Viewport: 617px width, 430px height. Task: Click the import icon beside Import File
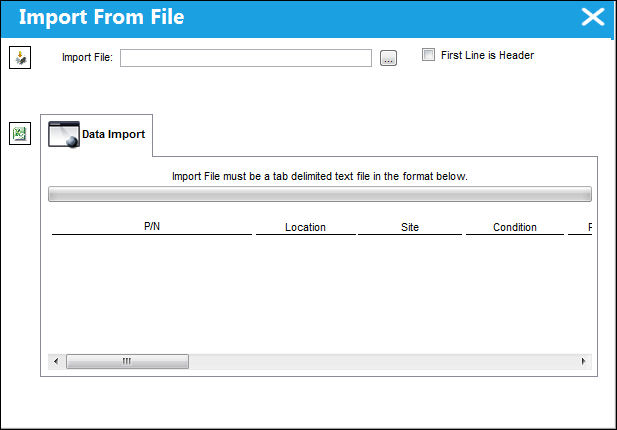pos(20,58)
